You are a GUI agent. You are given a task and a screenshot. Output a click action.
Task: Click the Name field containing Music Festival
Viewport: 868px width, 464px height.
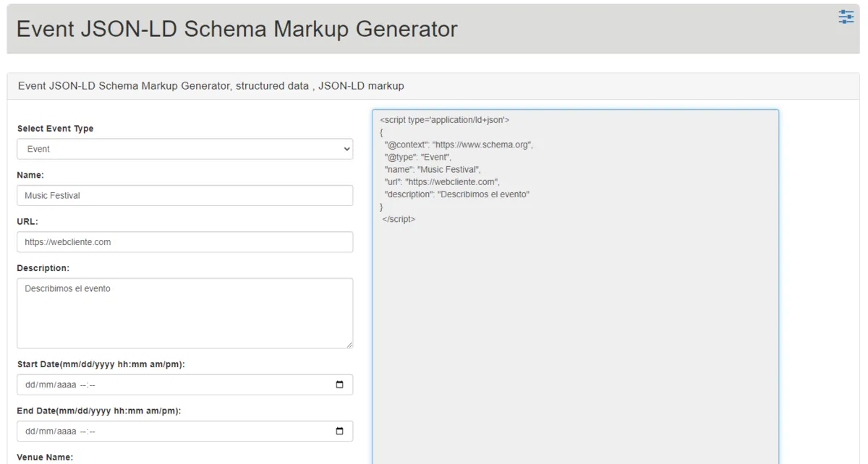(x=185, y=195)
